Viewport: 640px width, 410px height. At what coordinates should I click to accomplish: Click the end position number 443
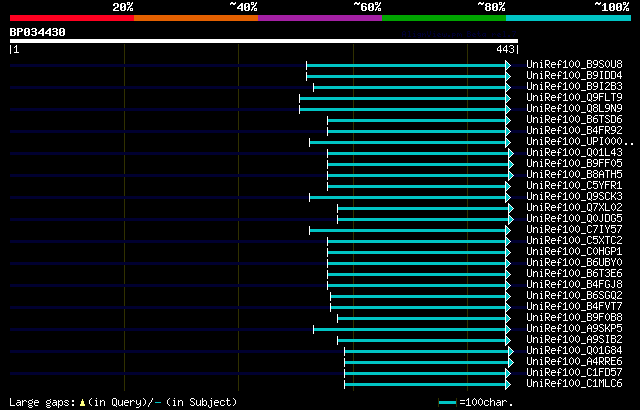(505, 49)
